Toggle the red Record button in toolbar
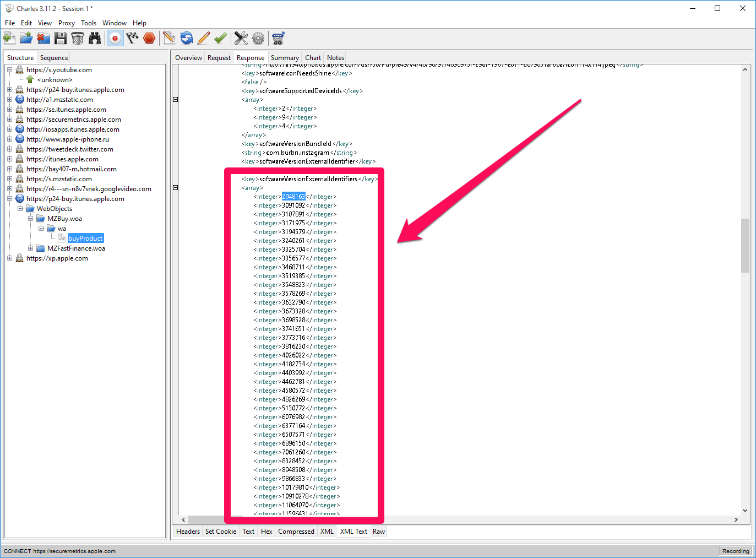The height and width of the screenshot is (558, 756). tap(115, 38)
